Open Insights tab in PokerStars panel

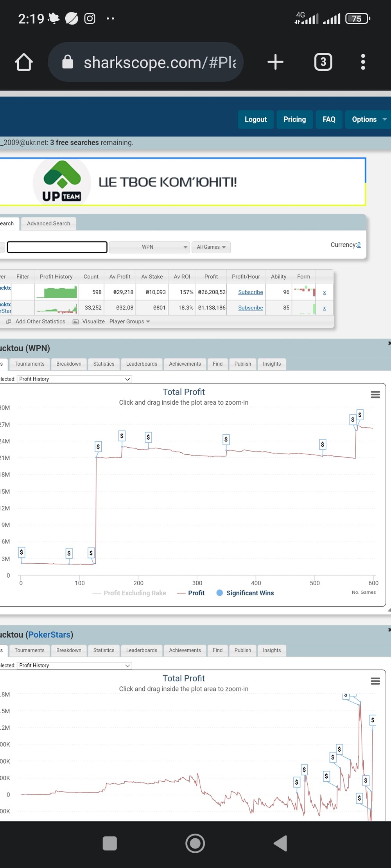pyautogui.click(x=272, y=650)
